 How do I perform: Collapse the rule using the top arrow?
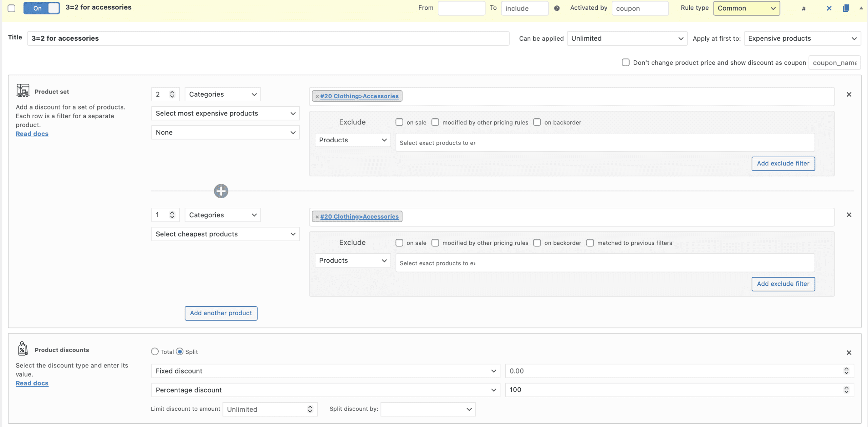tap(861, 8)
